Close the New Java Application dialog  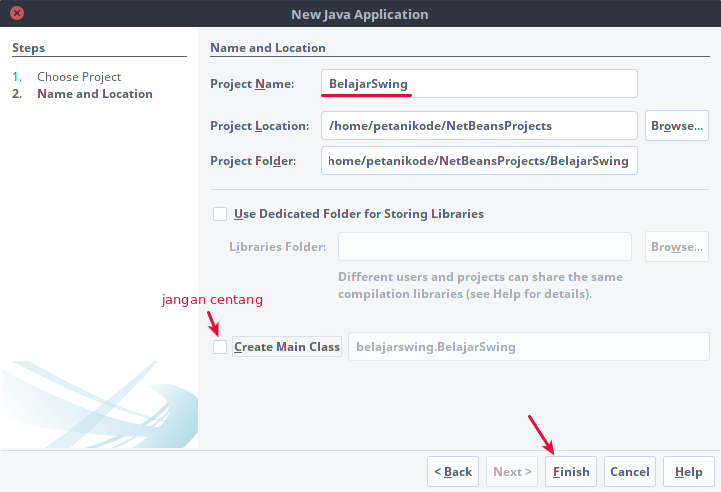pyautogui.click(x=19, y=15)
